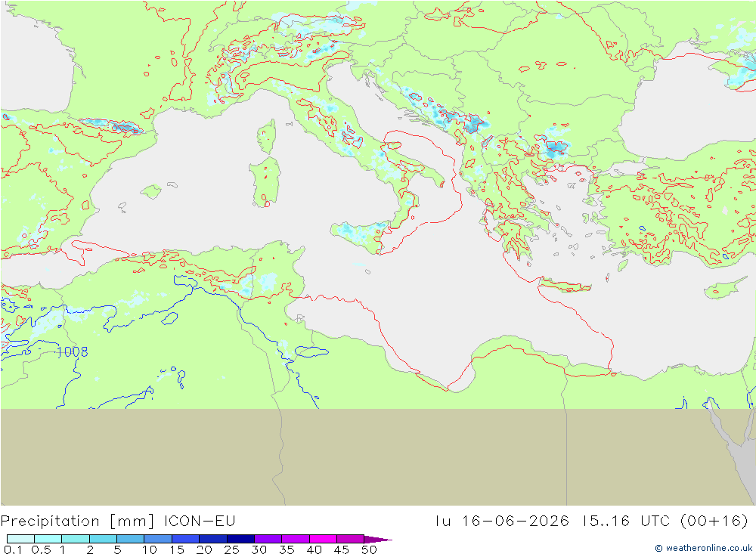
Task: Click the legend value 50
Action: pyautogui.click(x=369, y=549)
